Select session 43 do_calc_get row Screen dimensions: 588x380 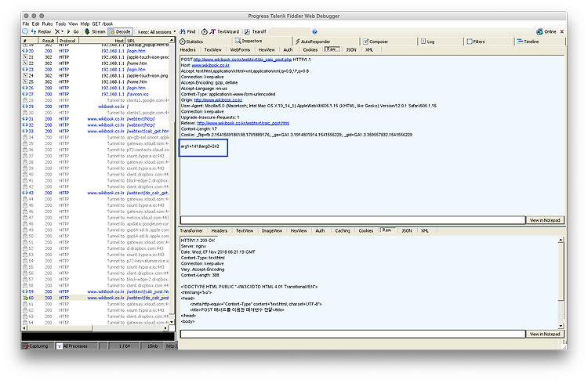pos(96,193)
